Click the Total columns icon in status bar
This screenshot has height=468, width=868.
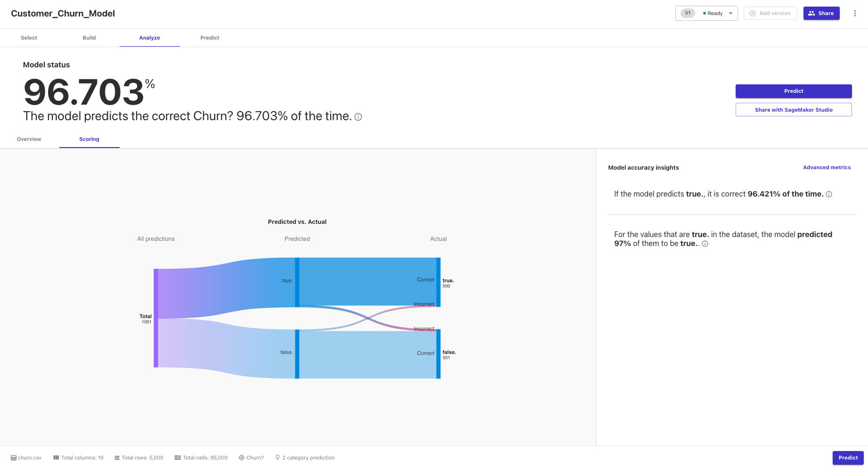(56, 458)
